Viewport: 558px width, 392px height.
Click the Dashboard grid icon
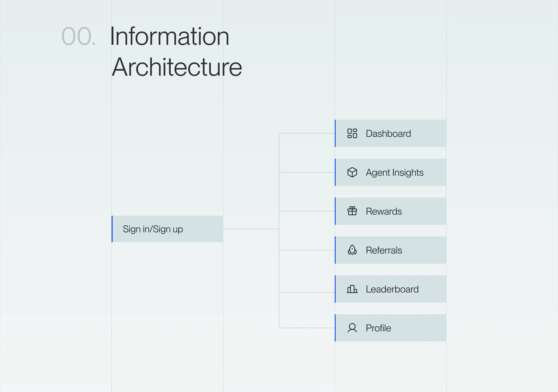pyautogui.click(x=352, y=133)
